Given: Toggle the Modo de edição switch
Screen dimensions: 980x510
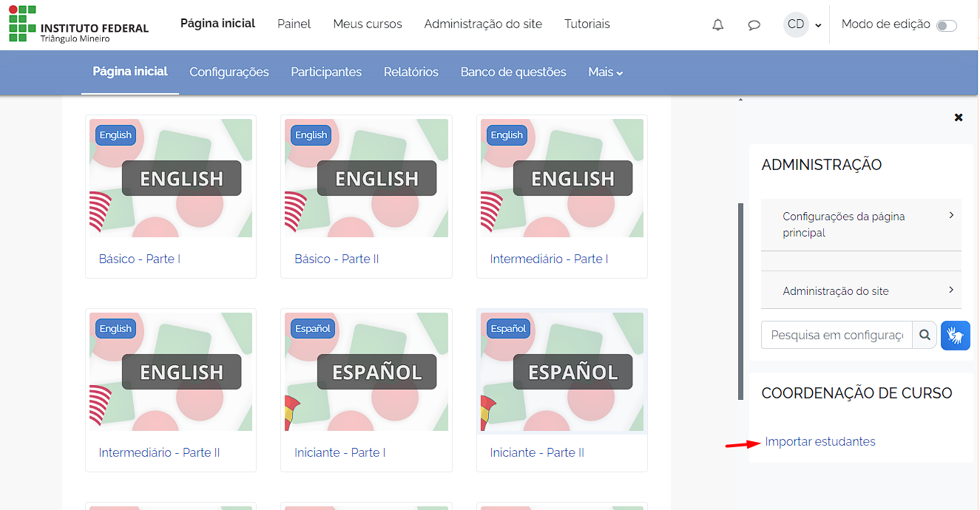Looking at the screenshot, I should tap(946, 26).
